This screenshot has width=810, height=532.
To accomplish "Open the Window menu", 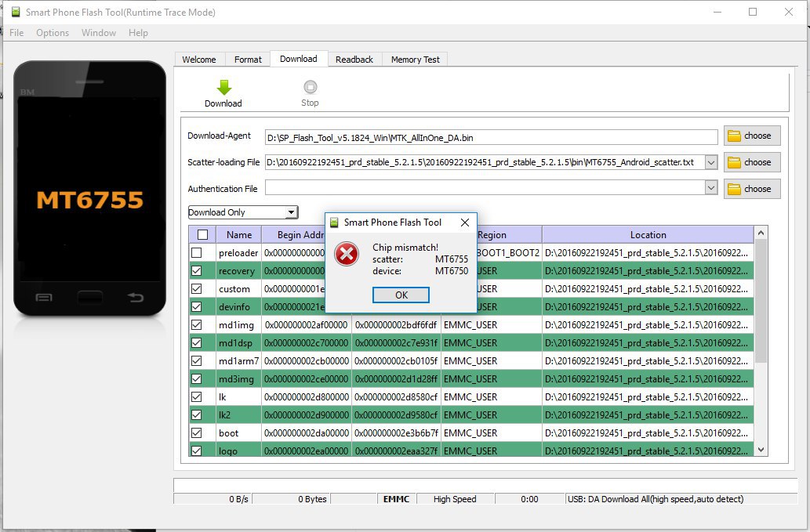I will [99, 32].
